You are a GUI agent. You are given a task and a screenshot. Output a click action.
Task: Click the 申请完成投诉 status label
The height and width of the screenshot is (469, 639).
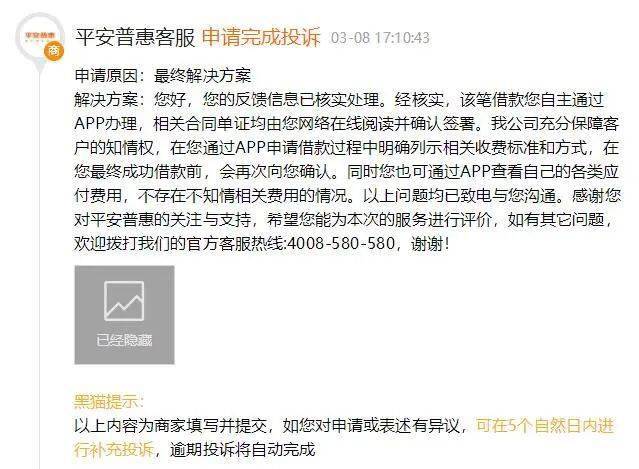pyautogui.click(x=261, y=37)
